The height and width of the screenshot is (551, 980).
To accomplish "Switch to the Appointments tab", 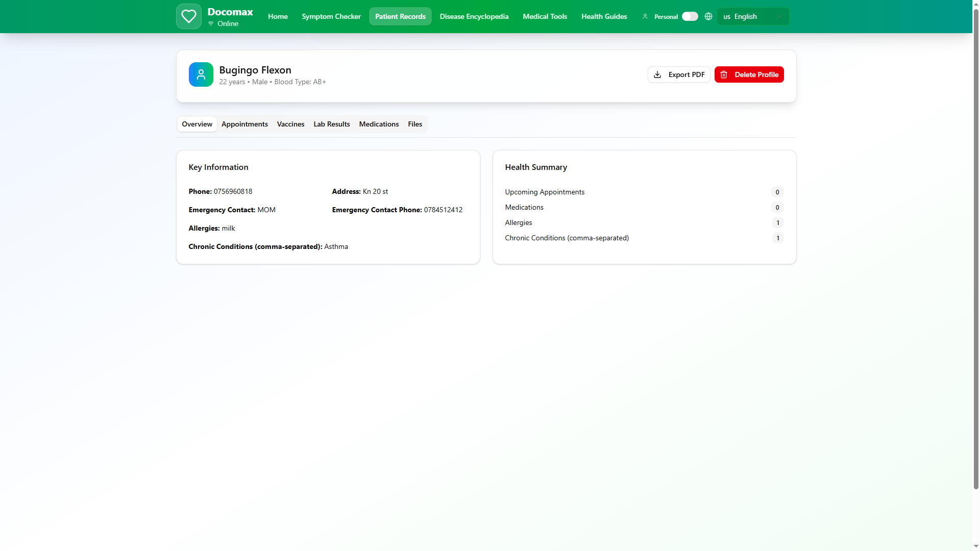I will click(x=244, y=124).
